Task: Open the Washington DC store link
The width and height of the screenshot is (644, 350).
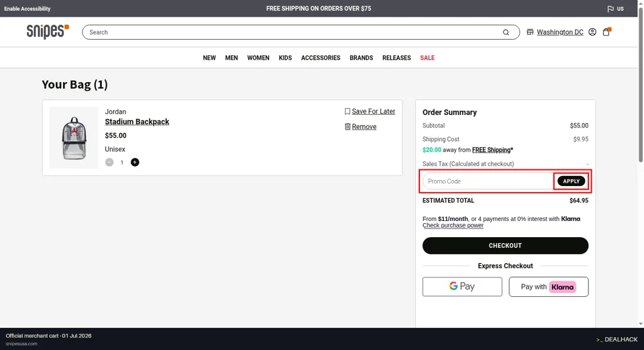Action: (559, 32)
